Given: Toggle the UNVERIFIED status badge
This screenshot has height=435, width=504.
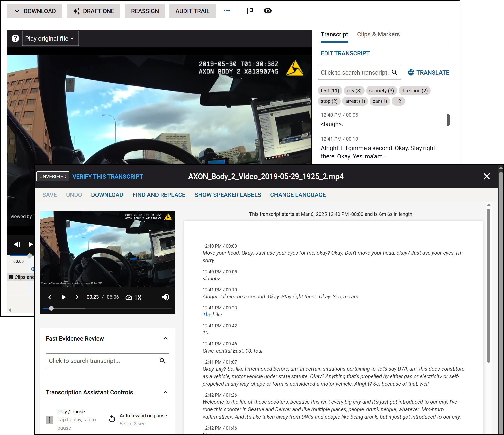Looking at the screenshot, I should click(x=53, y=176).
